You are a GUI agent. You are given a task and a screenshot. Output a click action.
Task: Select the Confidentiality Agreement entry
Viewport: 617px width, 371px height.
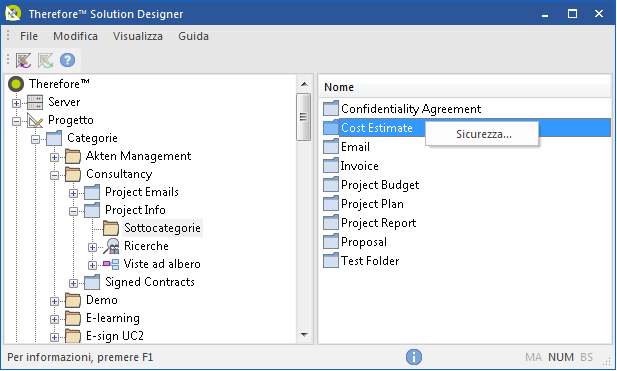point(411,109)
